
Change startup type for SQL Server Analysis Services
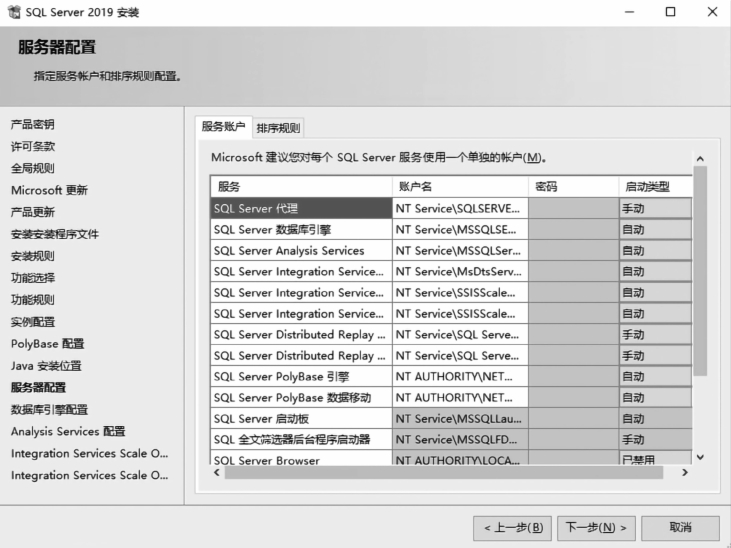[x=655, y=250]
